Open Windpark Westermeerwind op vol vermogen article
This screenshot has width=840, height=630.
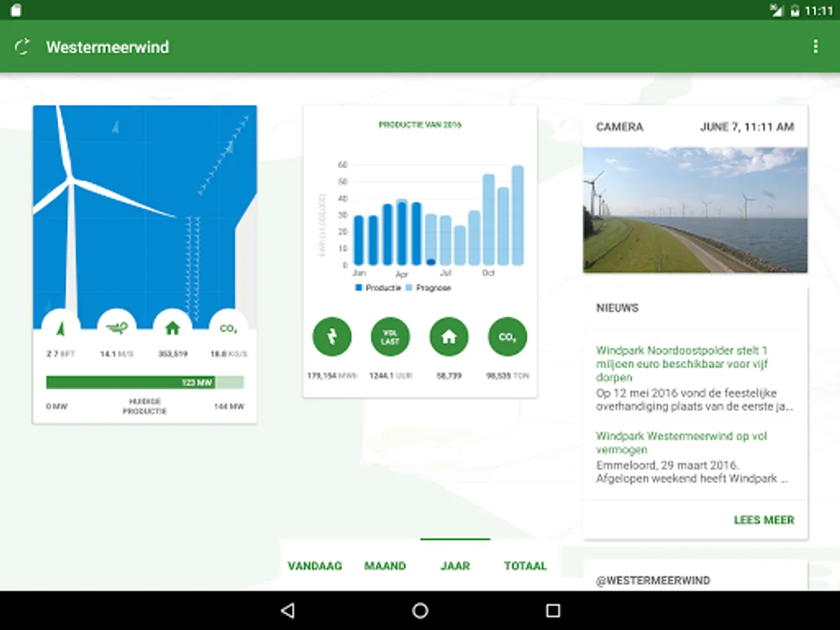pos(682,443)
